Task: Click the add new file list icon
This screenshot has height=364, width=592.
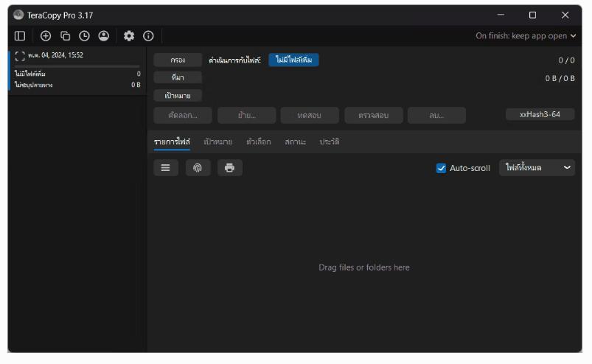Action: click(x=46, y=35)
